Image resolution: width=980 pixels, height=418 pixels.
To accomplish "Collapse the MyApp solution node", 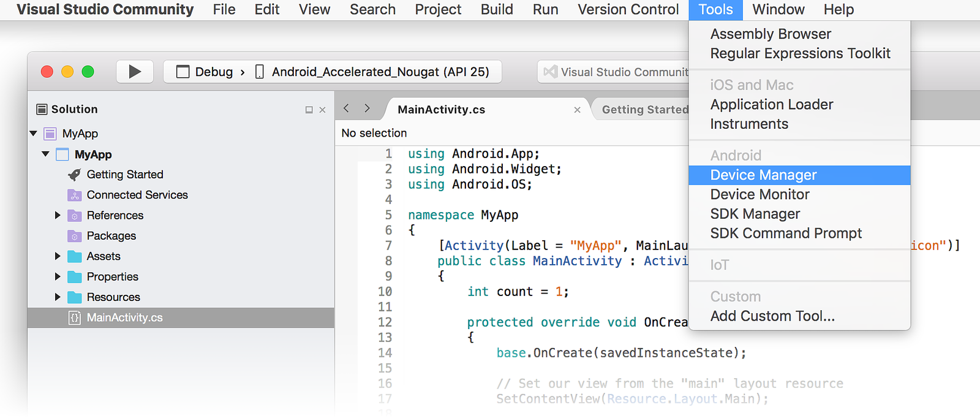I will coord(33,133).
